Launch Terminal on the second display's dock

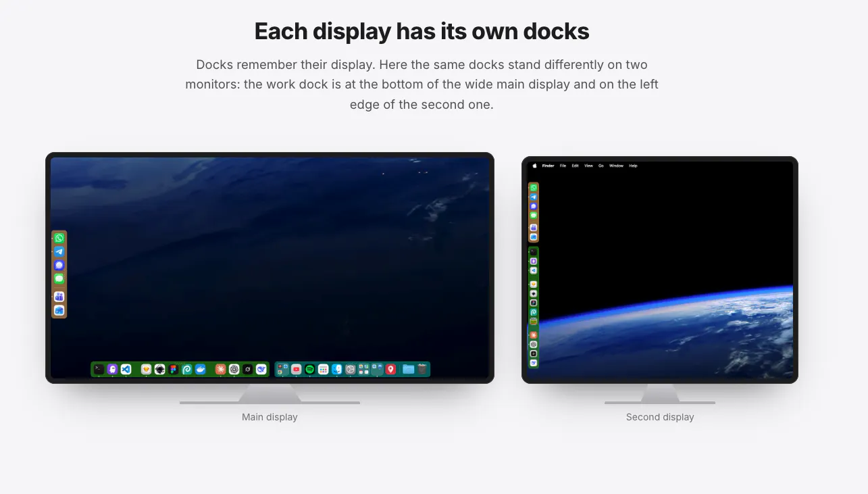(x=534, y=251)
